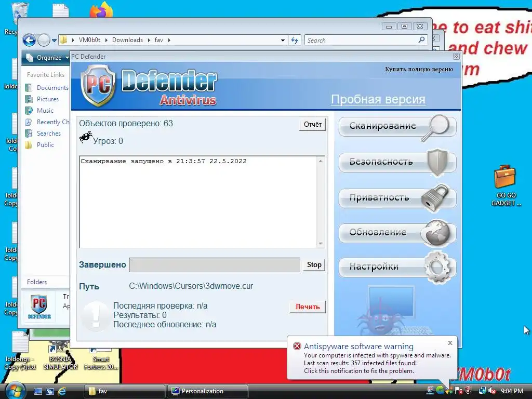This screenshot has height=399, width=532.
Task: Click PC Defender thumbnail in details pane
Action: pyautogui.click(x=39, y=307)
